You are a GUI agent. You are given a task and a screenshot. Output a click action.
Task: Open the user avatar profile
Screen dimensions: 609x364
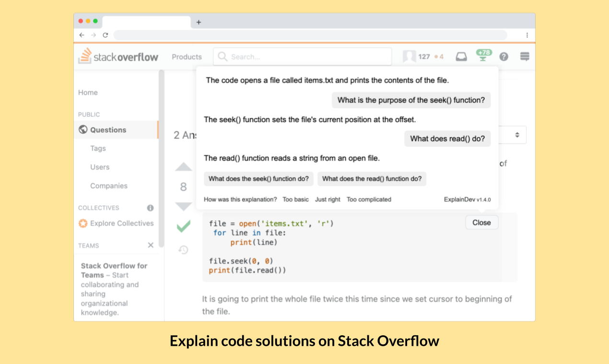coord(409,57)
